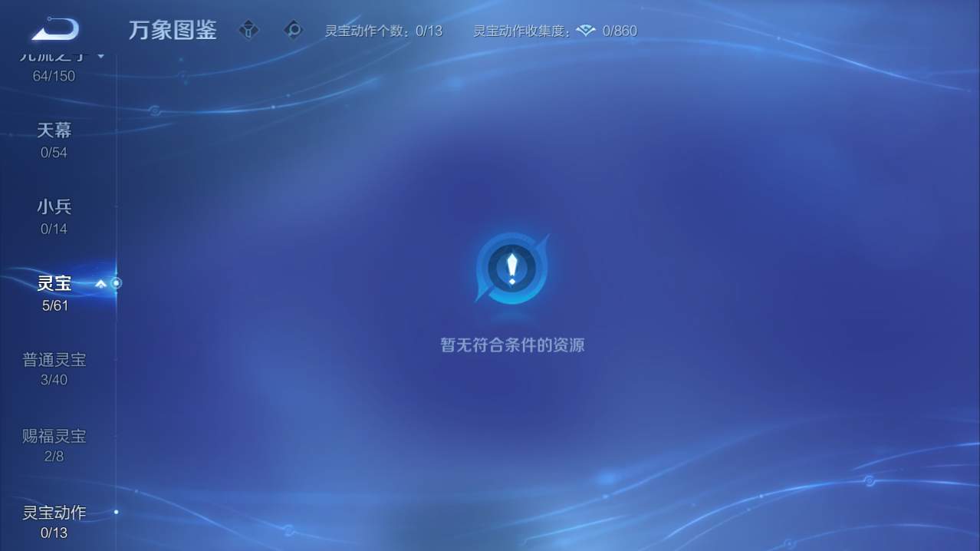
Task: Click the back arrow icon
Action: 55,29
